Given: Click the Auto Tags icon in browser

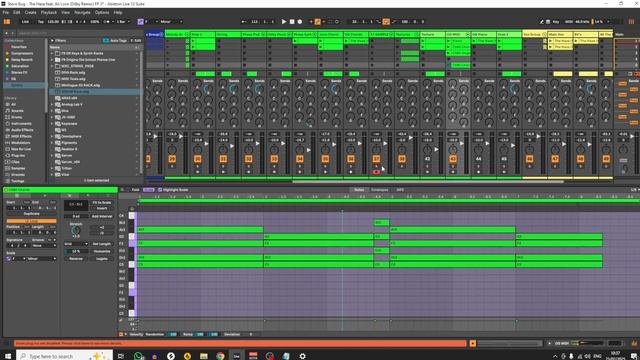Looking at the screenshot, I should [x=106, y=40].
